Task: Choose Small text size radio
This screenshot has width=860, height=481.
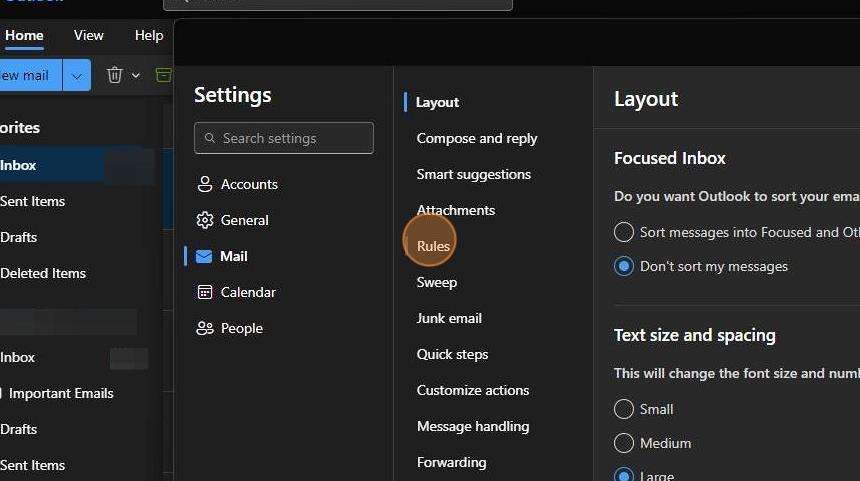Action: coord(624,409)
